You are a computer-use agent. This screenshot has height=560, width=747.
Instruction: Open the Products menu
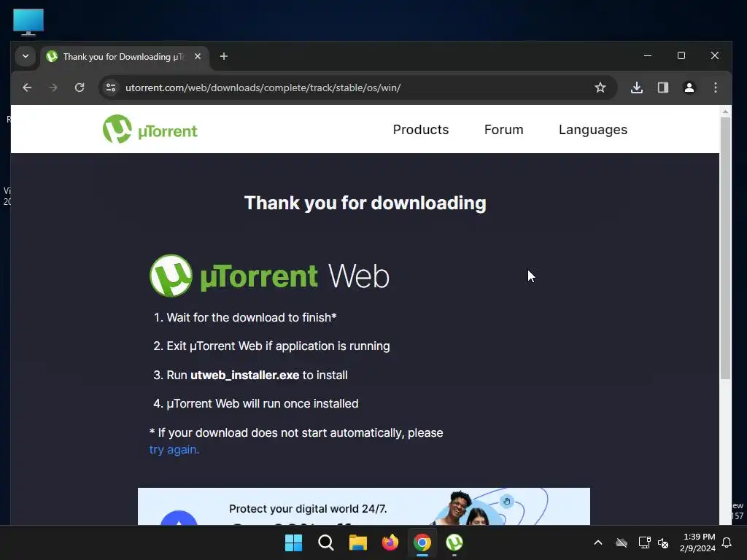point(421,130)
